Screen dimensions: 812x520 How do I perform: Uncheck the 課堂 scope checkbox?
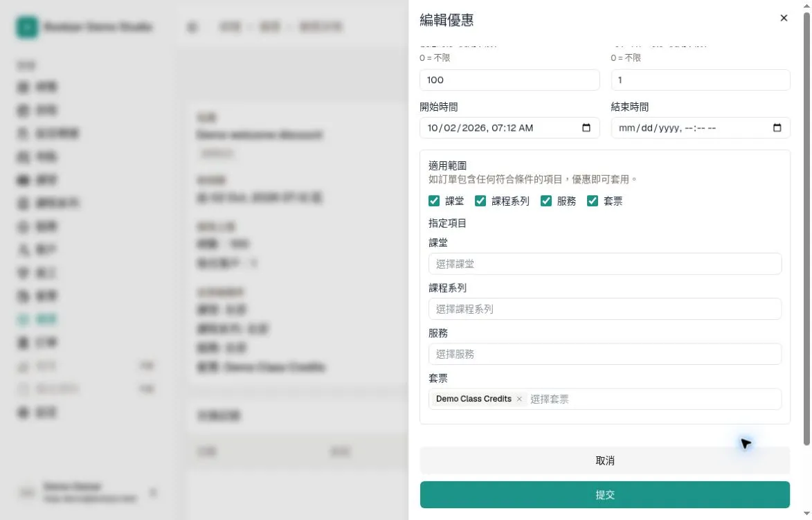(434, 201)
